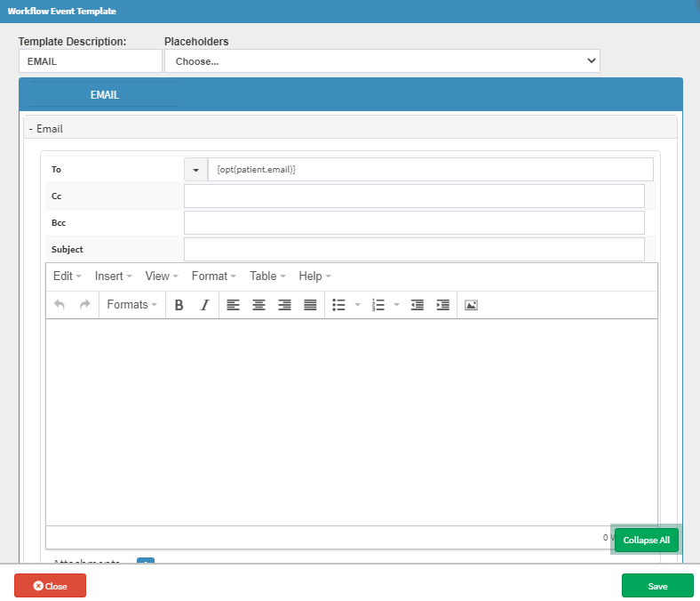Decrease the indent

(x=417, y=305)
